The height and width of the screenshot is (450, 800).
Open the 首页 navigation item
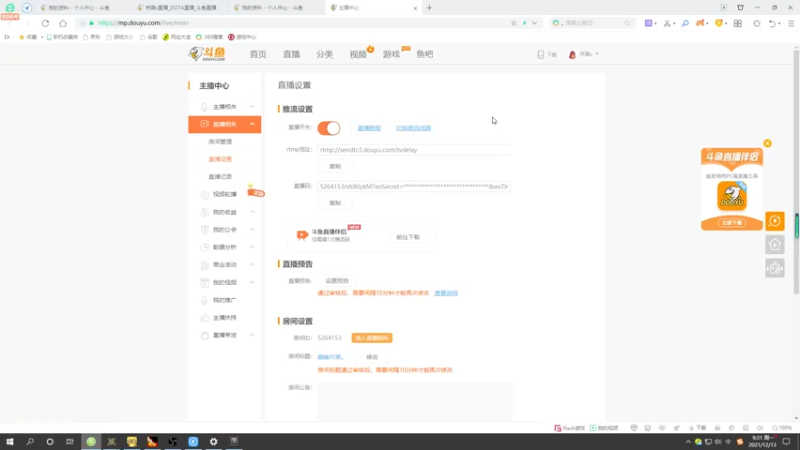[x=258, y=54]
